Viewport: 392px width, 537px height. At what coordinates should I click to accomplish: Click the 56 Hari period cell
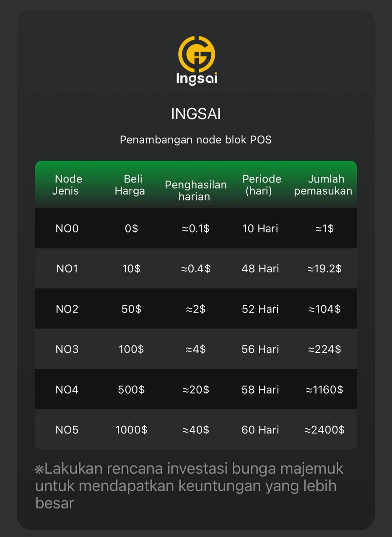tap(260, 349)
